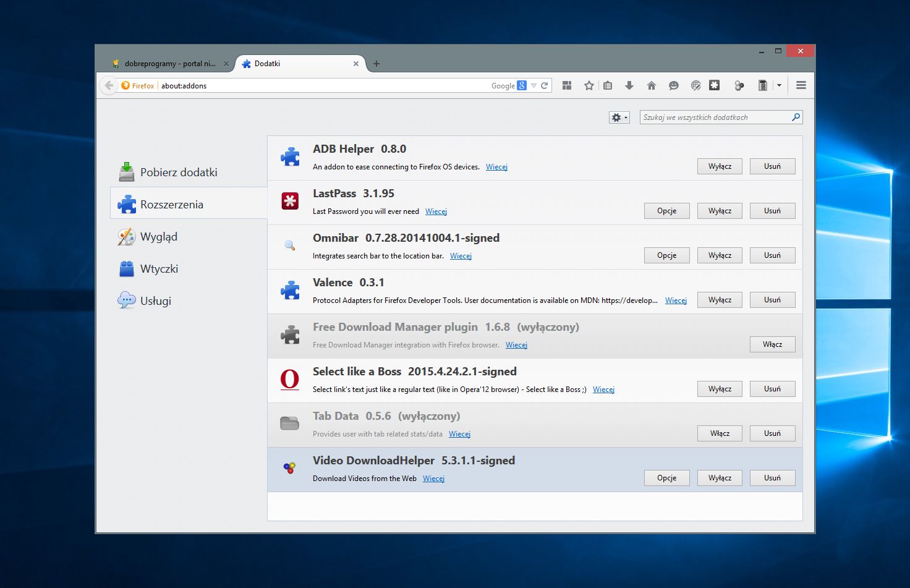The image size is (910, 588).
Task: Disable Omnibar with Wyłącz
Action: coord(720,255)
